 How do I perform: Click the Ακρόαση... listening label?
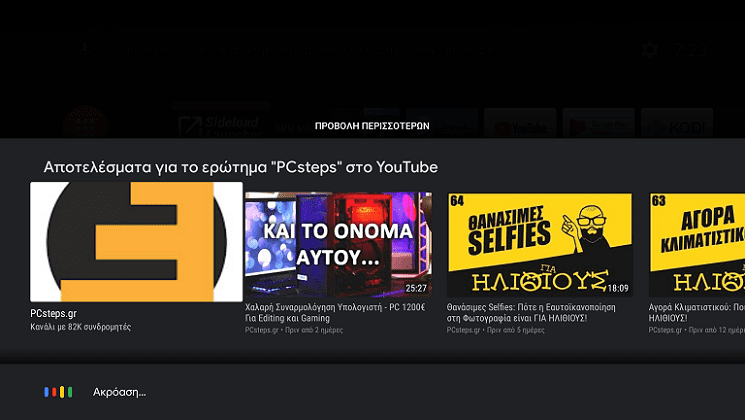[x=119, y=392]
